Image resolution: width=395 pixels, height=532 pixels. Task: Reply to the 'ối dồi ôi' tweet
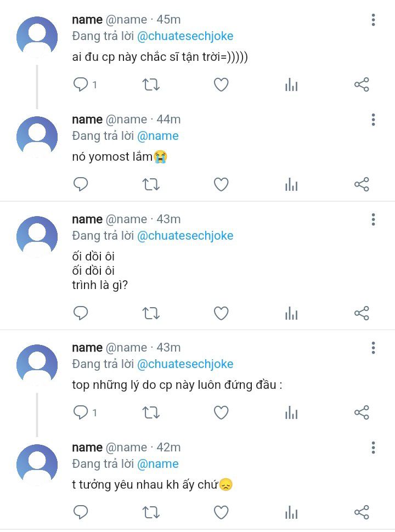[81, 313]
